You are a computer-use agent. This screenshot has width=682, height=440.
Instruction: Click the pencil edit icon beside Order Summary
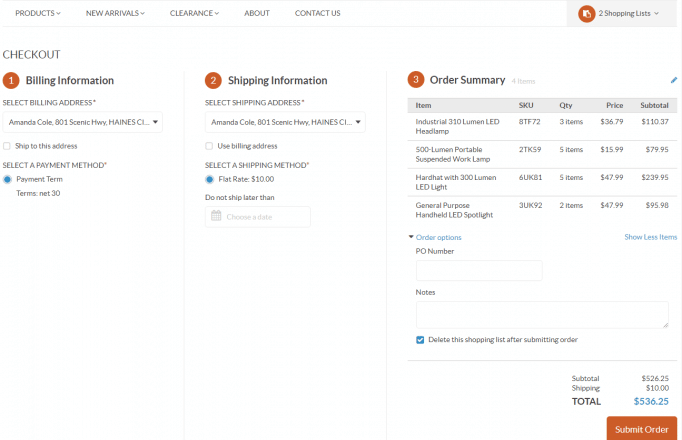673,80
